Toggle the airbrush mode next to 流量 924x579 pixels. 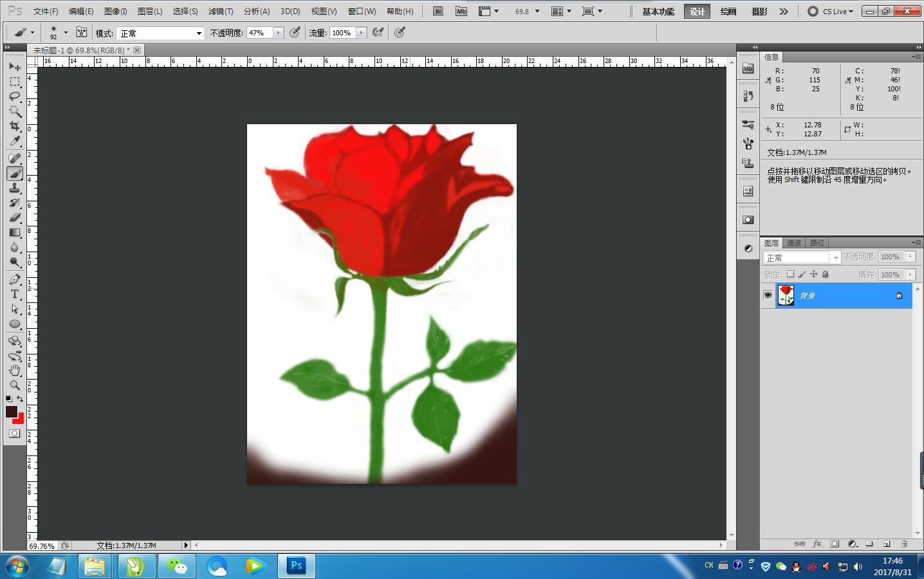[x=378, y=33]
